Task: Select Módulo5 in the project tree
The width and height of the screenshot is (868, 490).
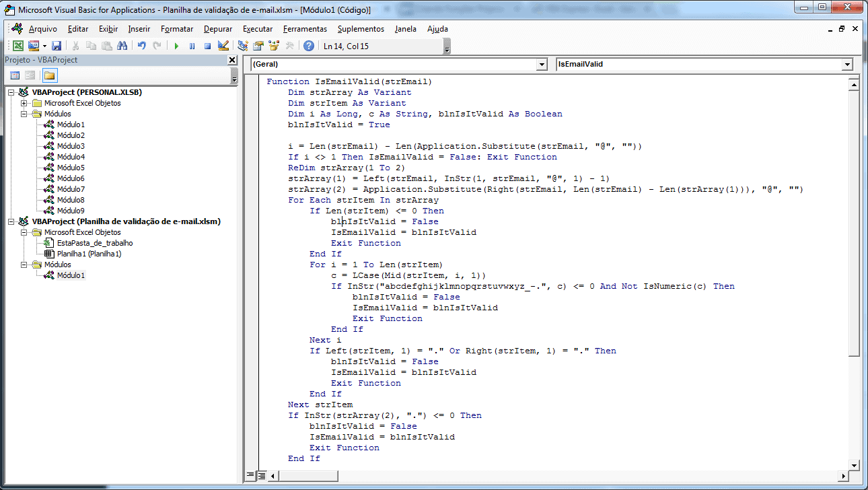Action: pos(71,168)
